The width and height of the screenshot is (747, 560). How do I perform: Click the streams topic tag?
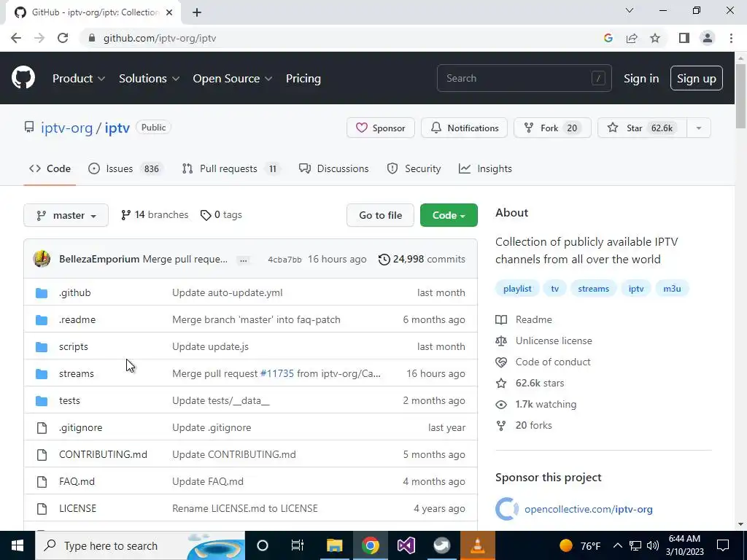pyautogui.click(x=594, y=289)
